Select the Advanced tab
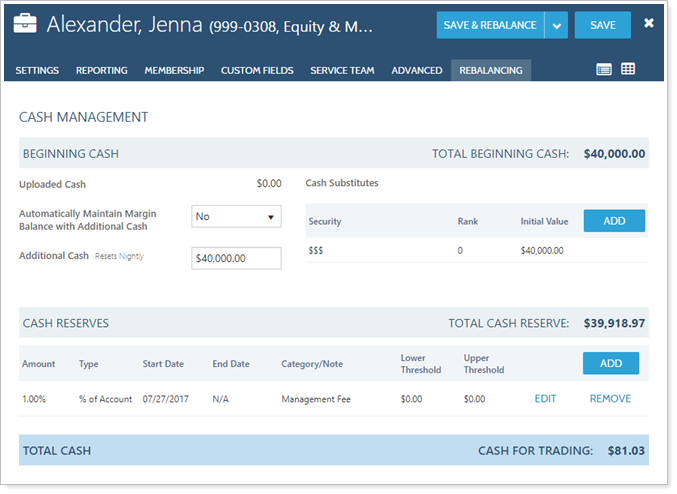 417,71
